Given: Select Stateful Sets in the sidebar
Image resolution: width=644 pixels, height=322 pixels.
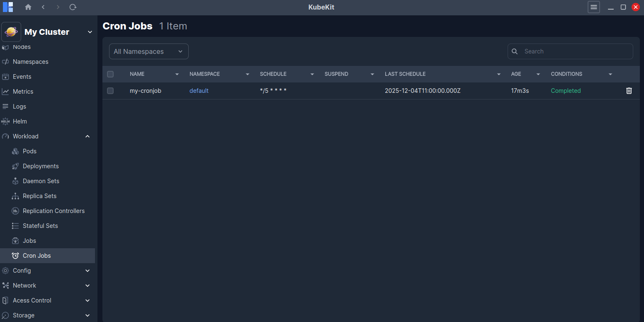Looking at the screenshot, I should coord(40,226).
